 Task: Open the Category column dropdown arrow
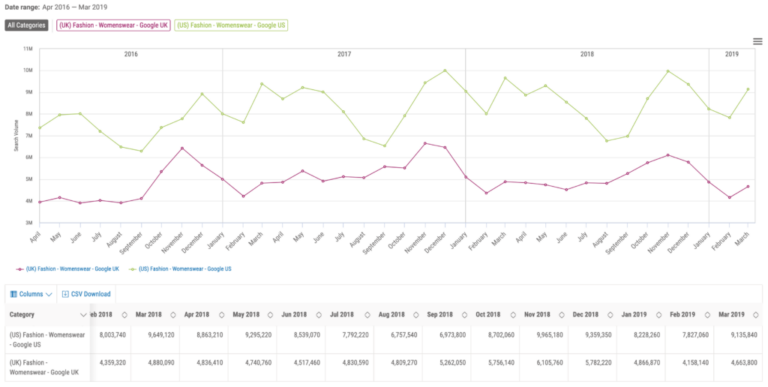[83, 315]
